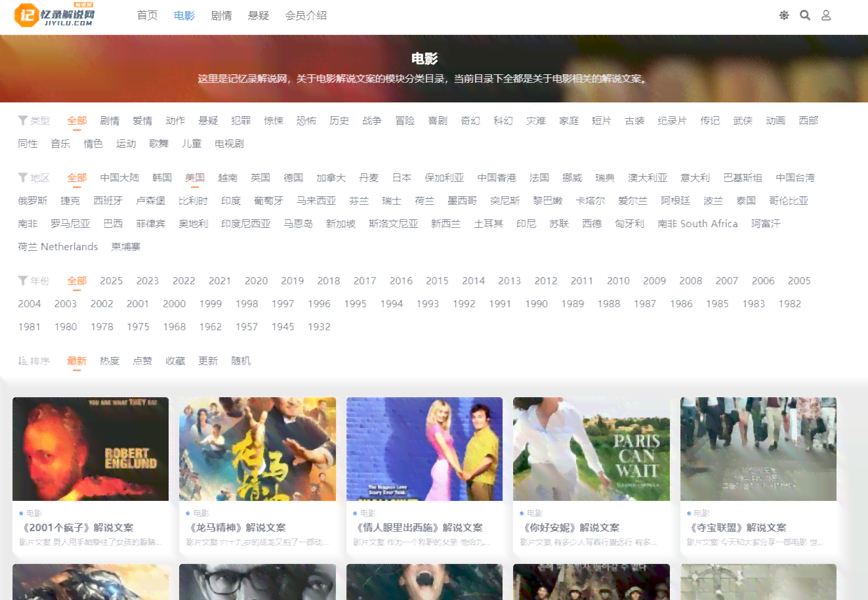This screenshot has height=600, width=868.
Task: Open 《你好安妮》解说文案 title
Action: (x=571, y=528)
